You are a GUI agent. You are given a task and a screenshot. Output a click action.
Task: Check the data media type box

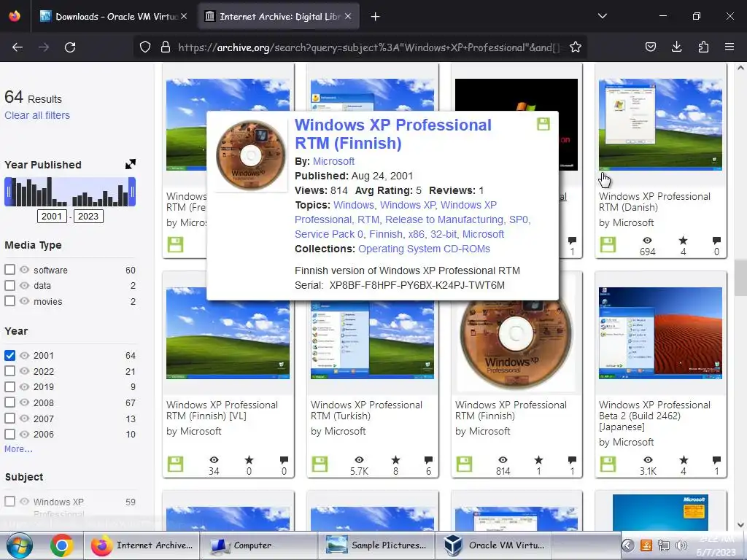(9, 285)
